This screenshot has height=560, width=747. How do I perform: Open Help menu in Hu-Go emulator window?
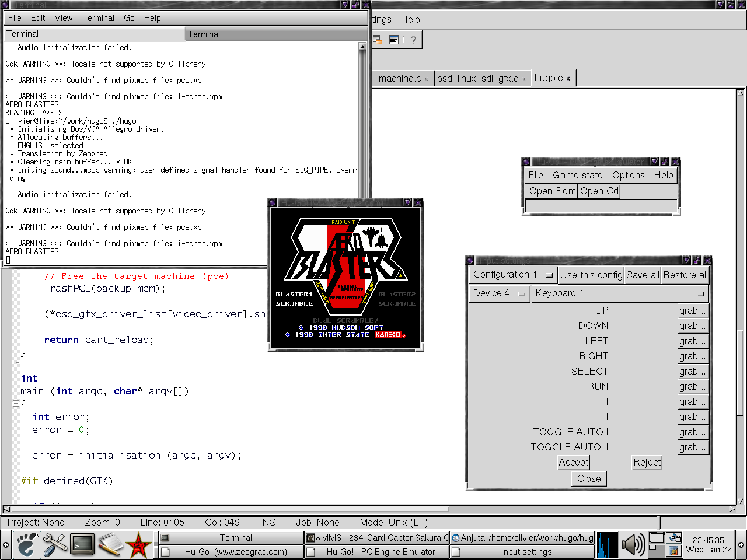coord(664,175)
